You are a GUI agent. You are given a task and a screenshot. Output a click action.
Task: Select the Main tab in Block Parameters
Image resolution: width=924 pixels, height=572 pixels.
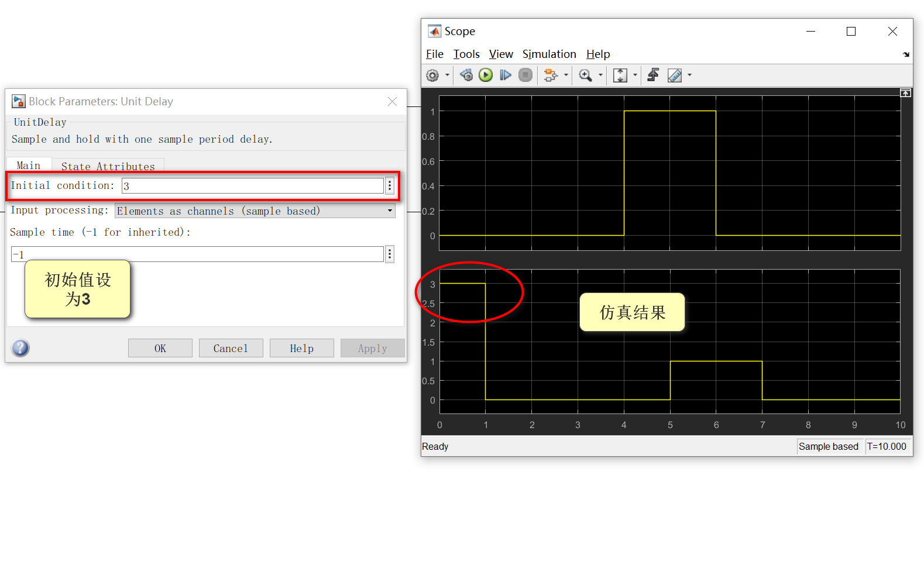click(x=29, y=166)
